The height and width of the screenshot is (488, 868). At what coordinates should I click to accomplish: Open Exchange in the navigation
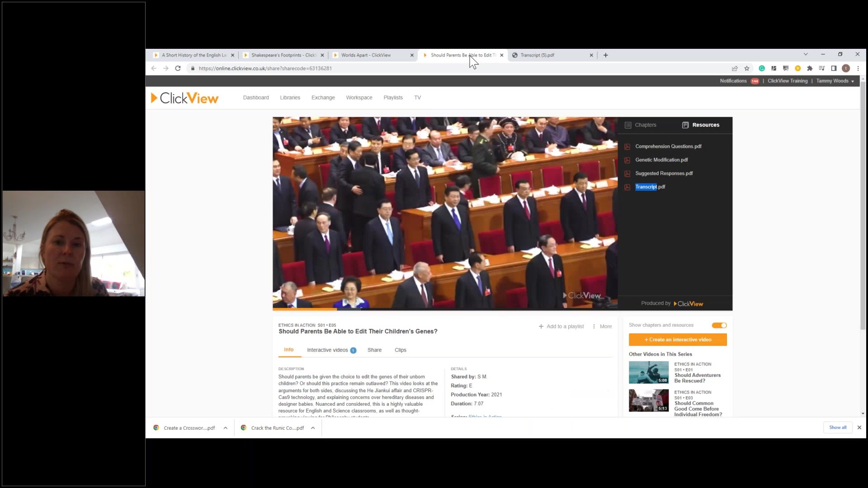click(323, 98)
